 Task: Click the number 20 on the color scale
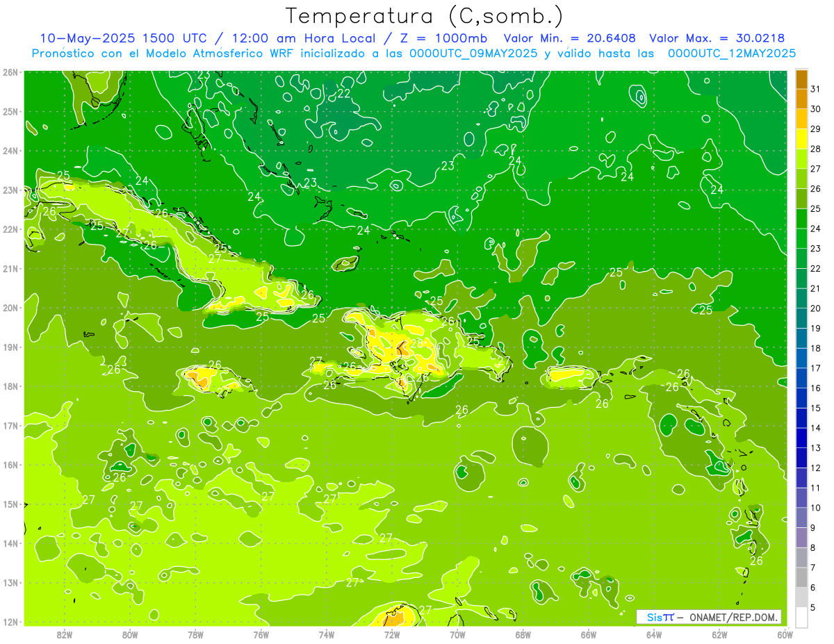click(816, 308)
